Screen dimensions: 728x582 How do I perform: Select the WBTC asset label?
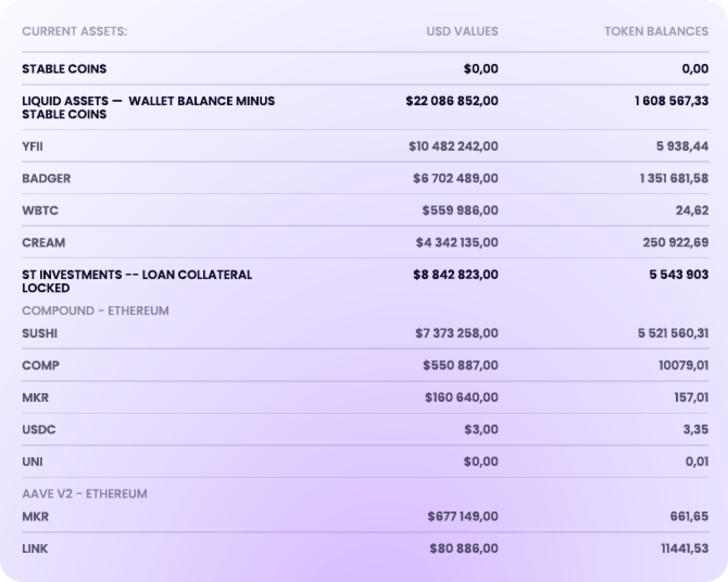point(40,210)
